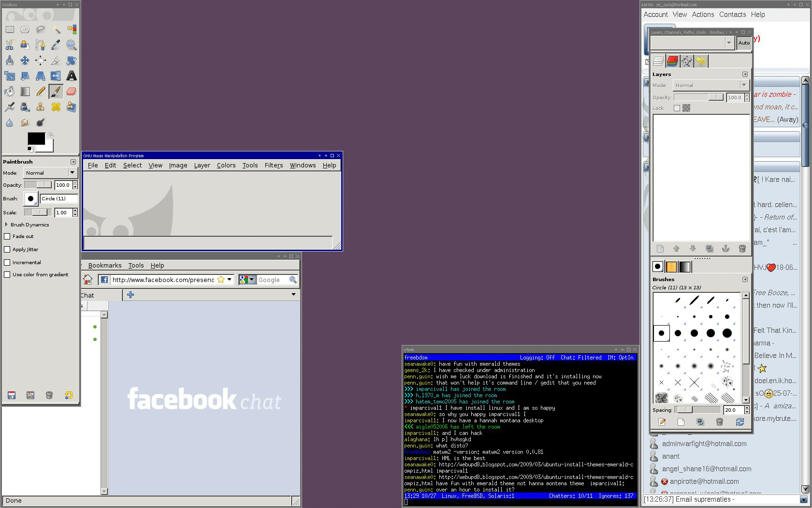Open the Paintbrush tool options panel menu
The image size is (812, 508).
click(73, 162)
